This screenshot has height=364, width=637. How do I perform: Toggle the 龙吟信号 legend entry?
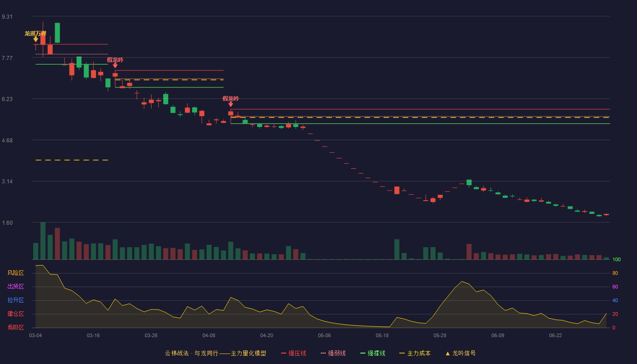click(460, 353)
